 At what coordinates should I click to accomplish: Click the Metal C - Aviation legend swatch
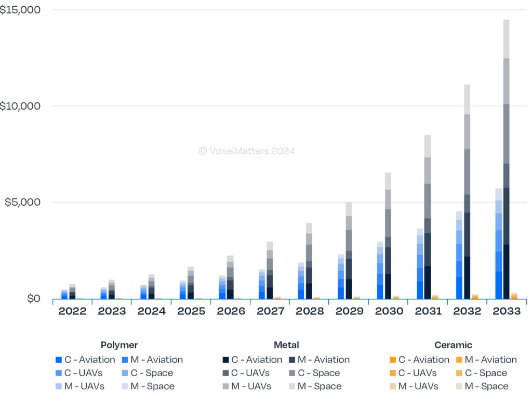[225, 360]
